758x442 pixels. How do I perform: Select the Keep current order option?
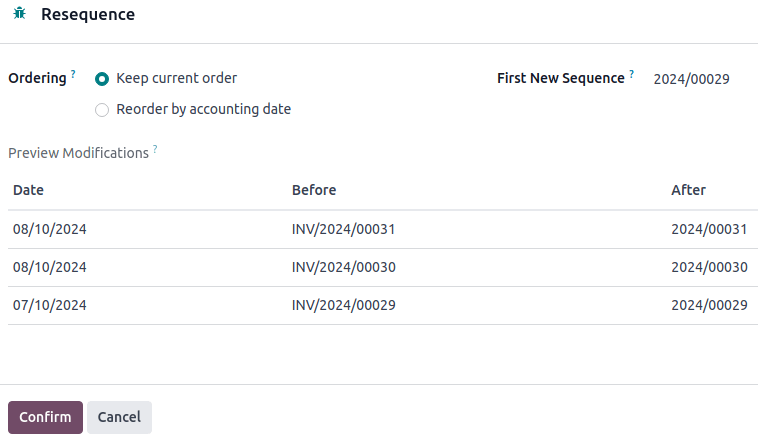point(102,78)
